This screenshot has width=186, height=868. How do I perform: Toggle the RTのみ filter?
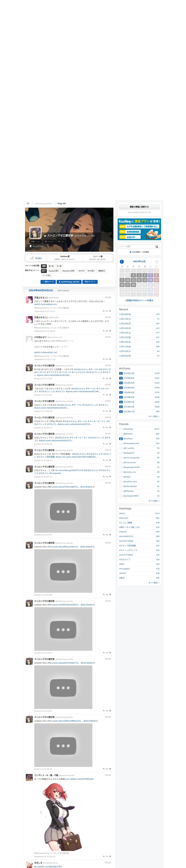coord(82,271)
